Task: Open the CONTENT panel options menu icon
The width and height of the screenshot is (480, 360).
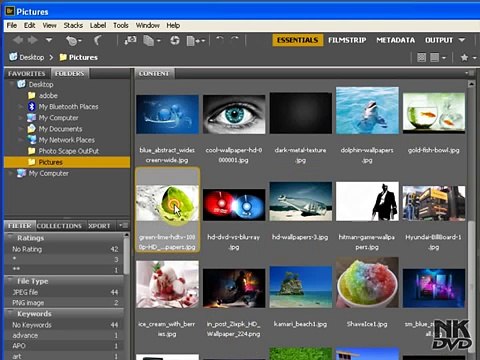Action: pyautogui.click(x=469, y=73)
